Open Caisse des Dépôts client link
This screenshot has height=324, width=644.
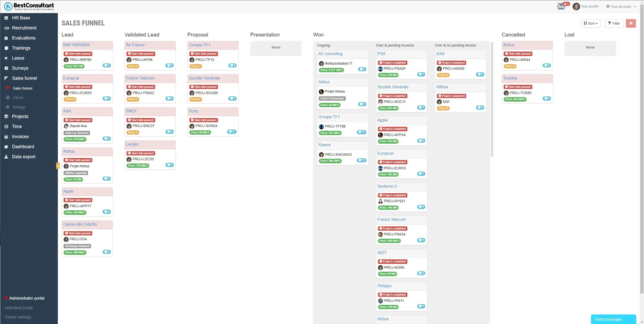[80, 224]
